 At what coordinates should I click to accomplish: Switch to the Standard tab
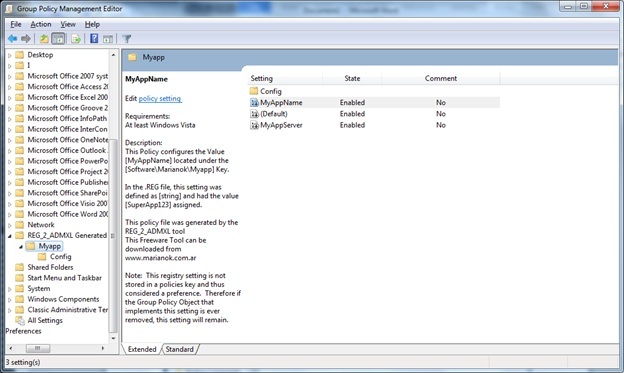179,349
